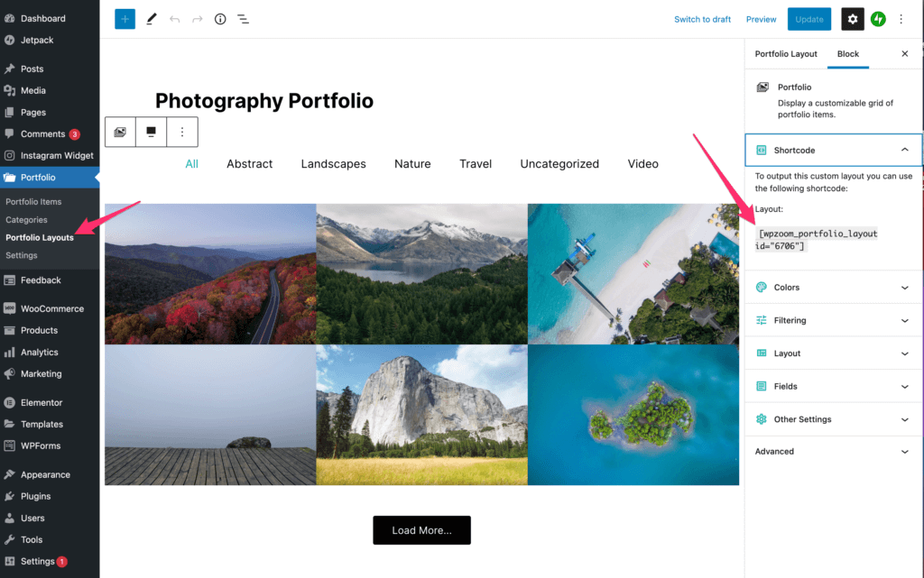This screenshot has width=924, height=578.
Task: Expand the Filtering settings panel
Action: click(833, 320)
